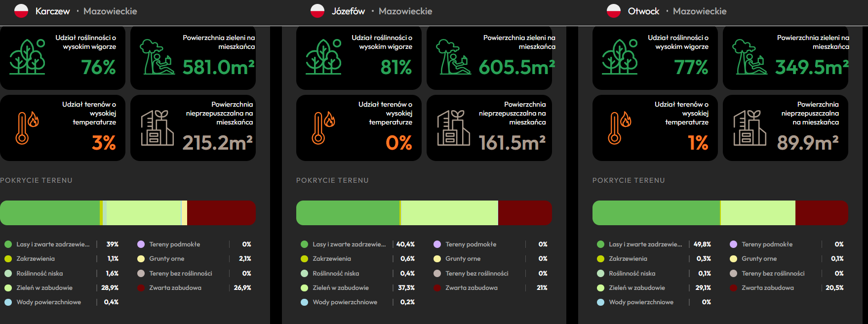Select the Józefów city header title
Screen dimensions: 868x324
tap(348, 11)
